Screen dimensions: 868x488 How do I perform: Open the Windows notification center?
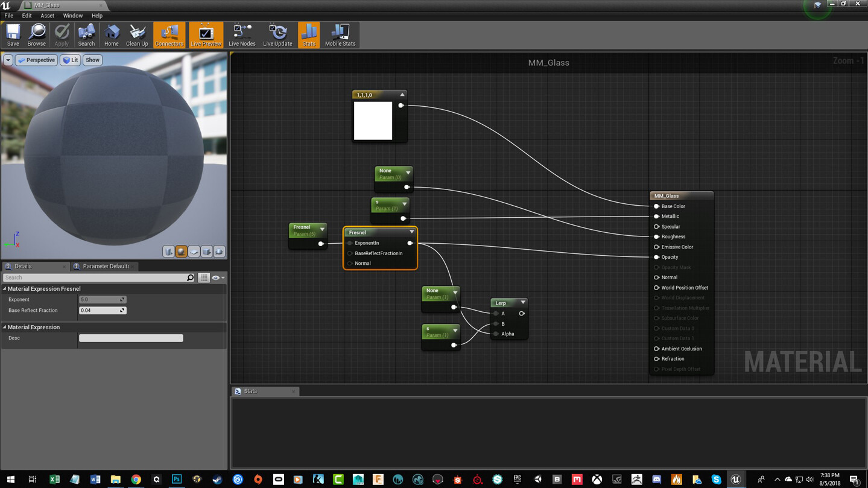pyautogui.click(x=854, y=480)
